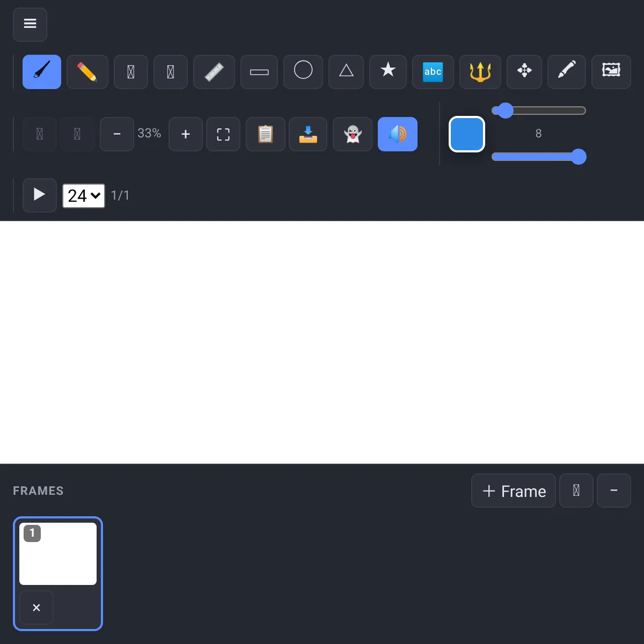Click the inbox download icon

pos(308,134)
